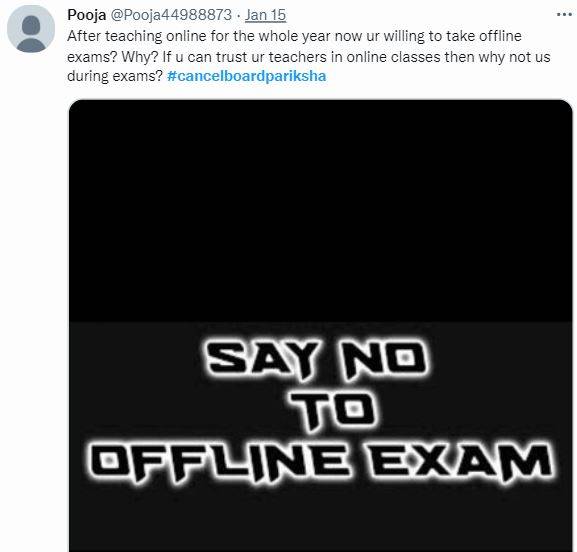Open Pooja's default profile avatar
Screen dimensions: 577x552
coord(31,29)
